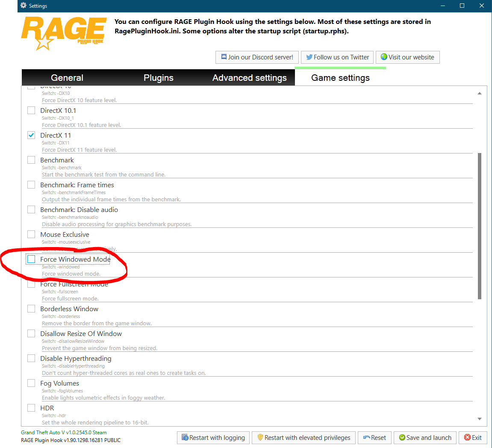Click the Restart with logging icon

(185, 437)
